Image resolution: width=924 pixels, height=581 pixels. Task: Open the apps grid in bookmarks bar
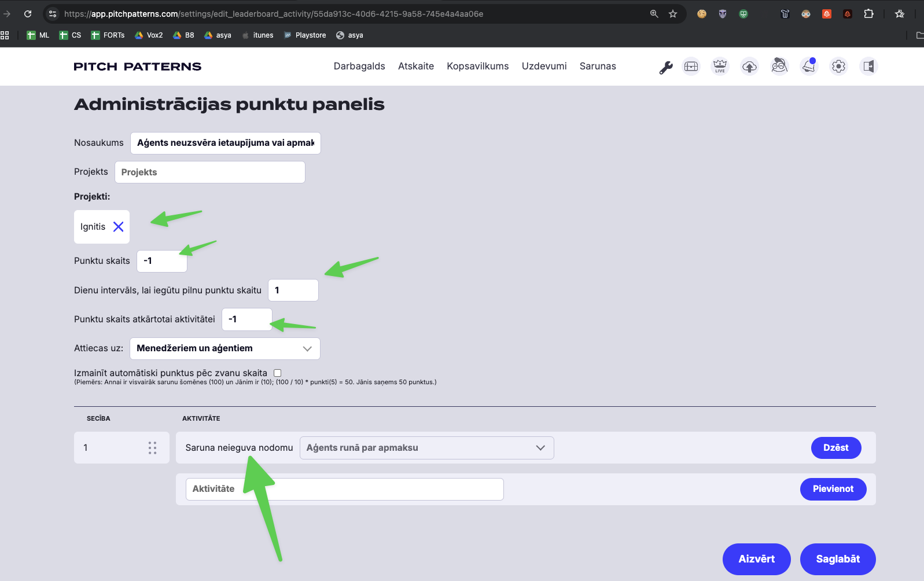point(5,35)
